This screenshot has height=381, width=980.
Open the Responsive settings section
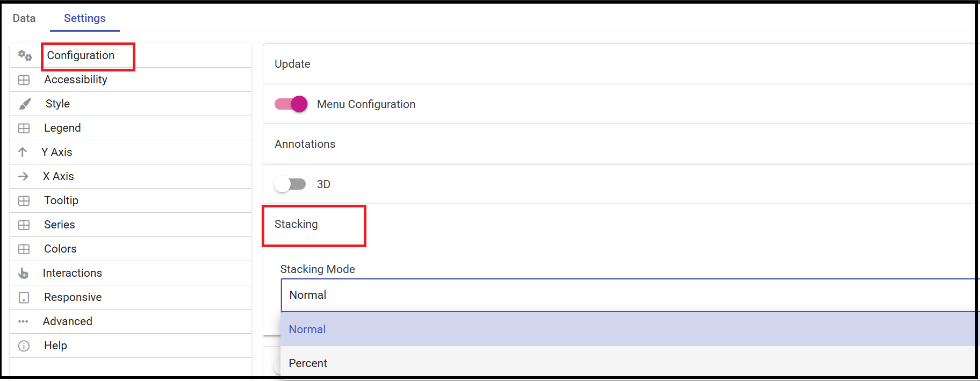[x=131, y=297]
